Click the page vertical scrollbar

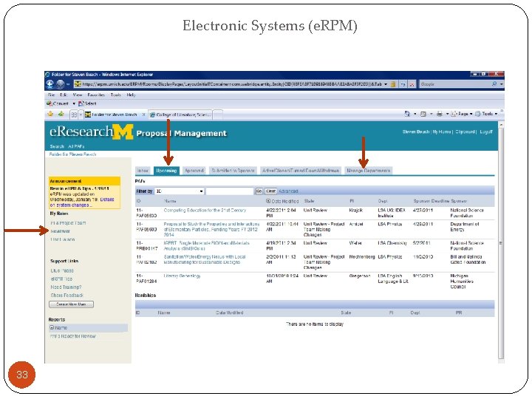501,243
